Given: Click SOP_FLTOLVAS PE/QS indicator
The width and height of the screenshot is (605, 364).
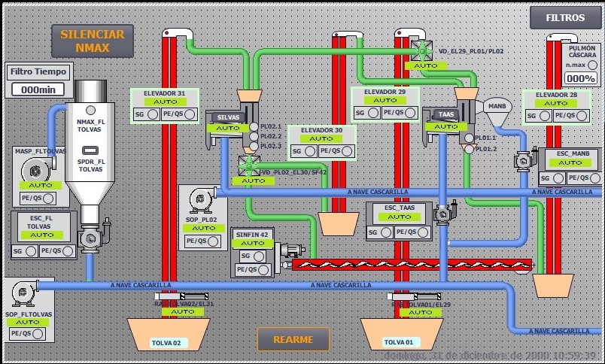Looking at the screenshot, I should coord(38,334).
